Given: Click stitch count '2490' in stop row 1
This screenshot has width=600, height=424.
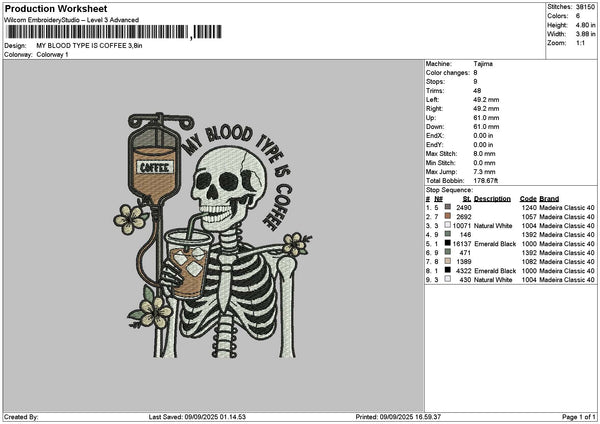Looking at the screenshot, I should click(464, 207).
